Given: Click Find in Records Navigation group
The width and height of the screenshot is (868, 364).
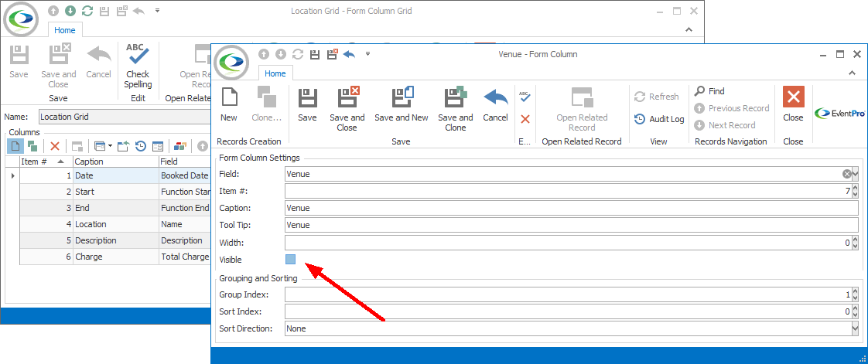Looking at the screenshot, I should tap(709, 91).
